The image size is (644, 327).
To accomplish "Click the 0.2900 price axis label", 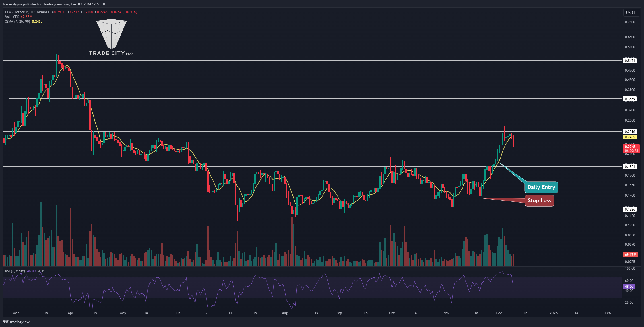I will 630,120.
